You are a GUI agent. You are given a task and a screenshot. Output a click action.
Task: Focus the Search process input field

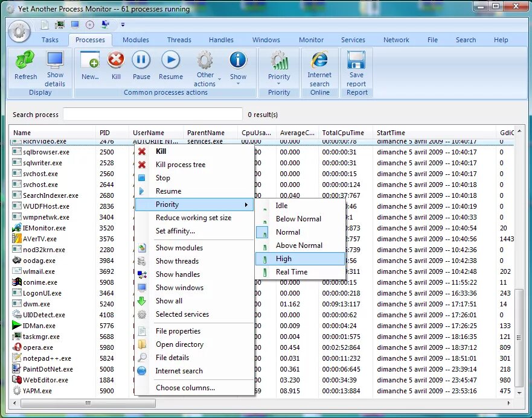(153, 114)
